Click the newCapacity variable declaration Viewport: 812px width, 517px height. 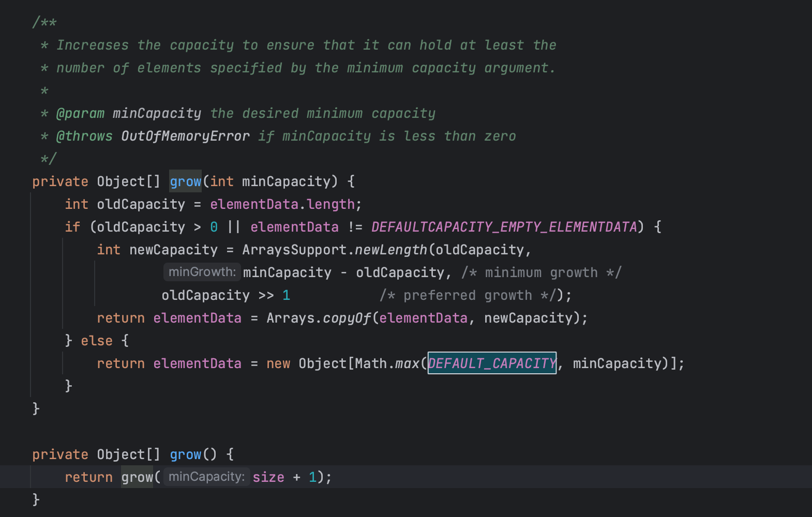point(173,250)
